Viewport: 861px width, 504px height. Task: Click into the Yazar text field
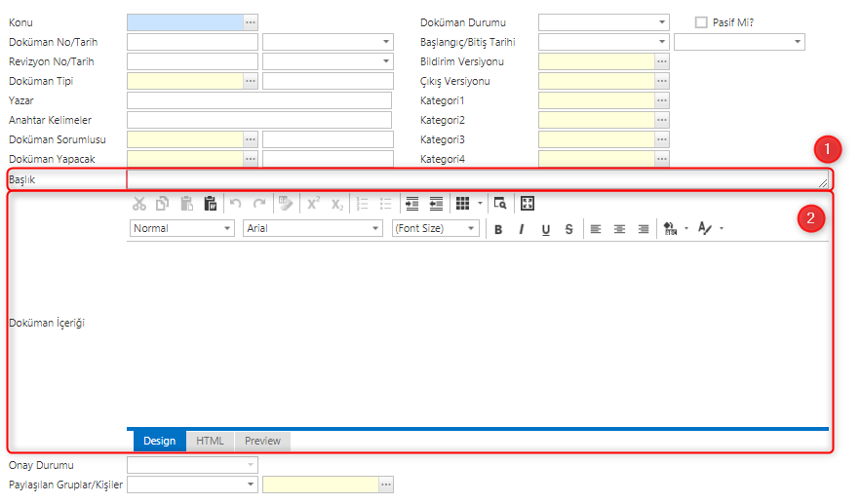[x=259, y=100]
